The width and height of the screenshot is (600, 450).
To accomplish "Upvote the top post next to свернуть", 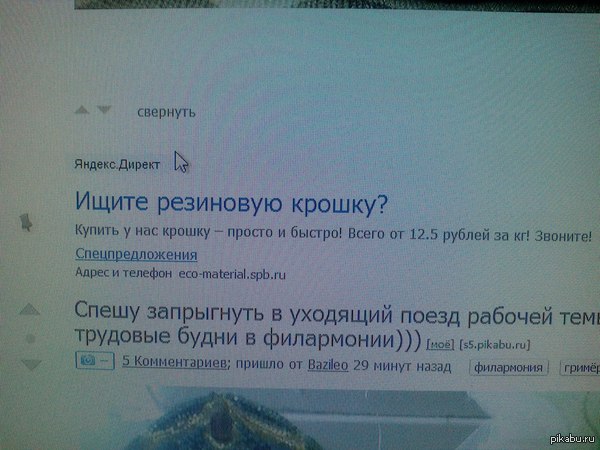I will pyautogui.click(x=82, y=111).
